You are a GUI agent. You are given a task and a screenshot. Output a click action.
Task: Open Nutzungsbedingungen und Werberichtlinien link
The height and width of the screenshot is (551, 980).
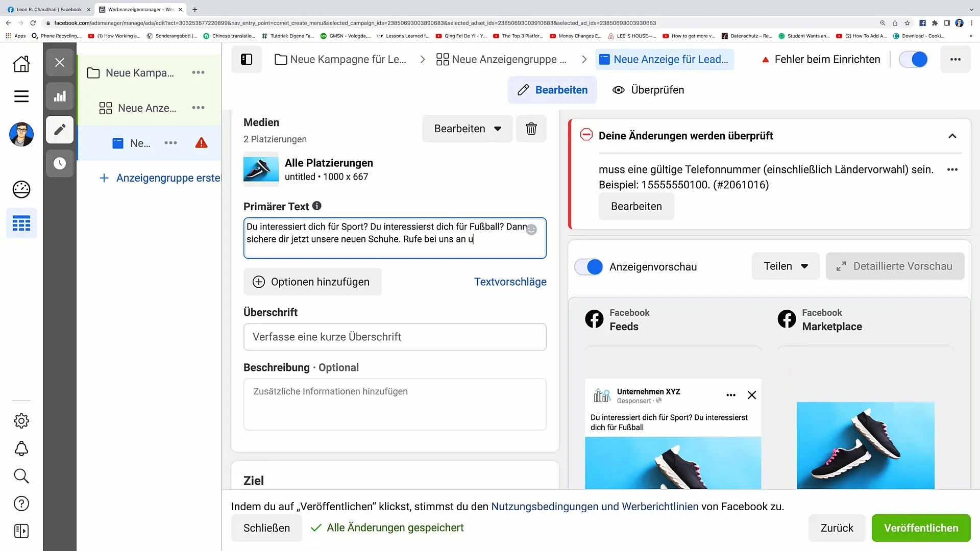pos(595,507)
